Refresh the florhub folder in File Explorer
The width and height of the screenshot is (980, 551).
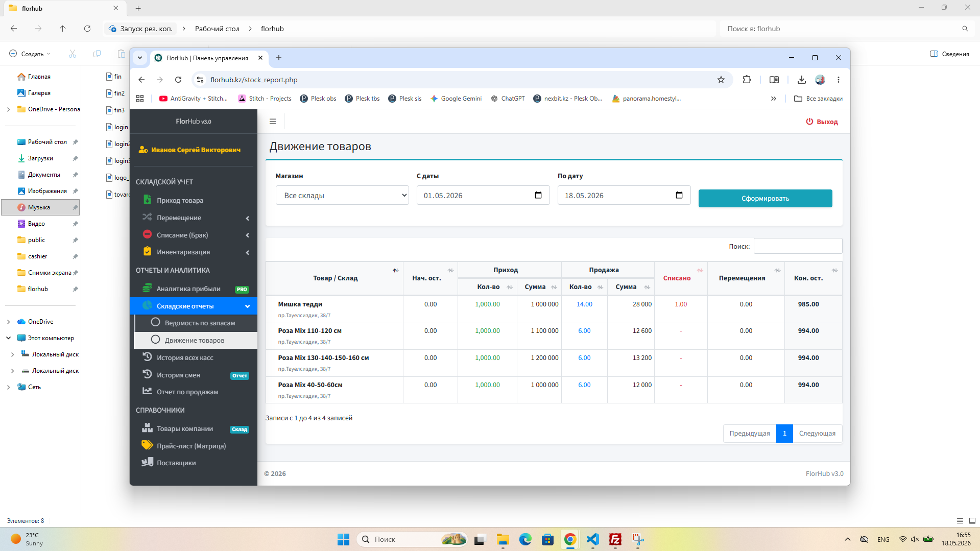[87, 29]
